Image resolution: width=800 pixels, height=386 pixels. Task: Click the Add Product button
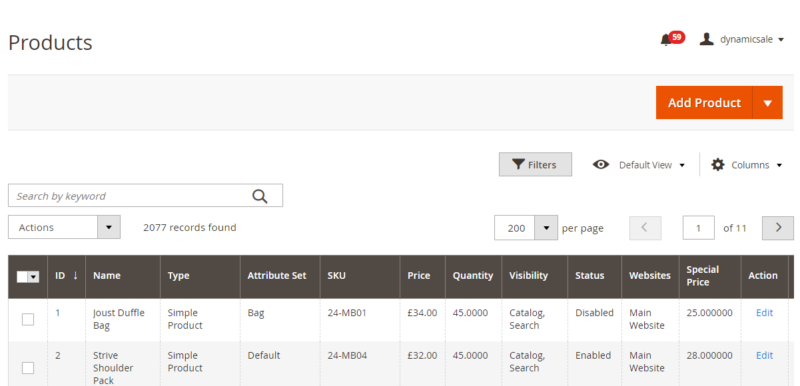point(704,103)
